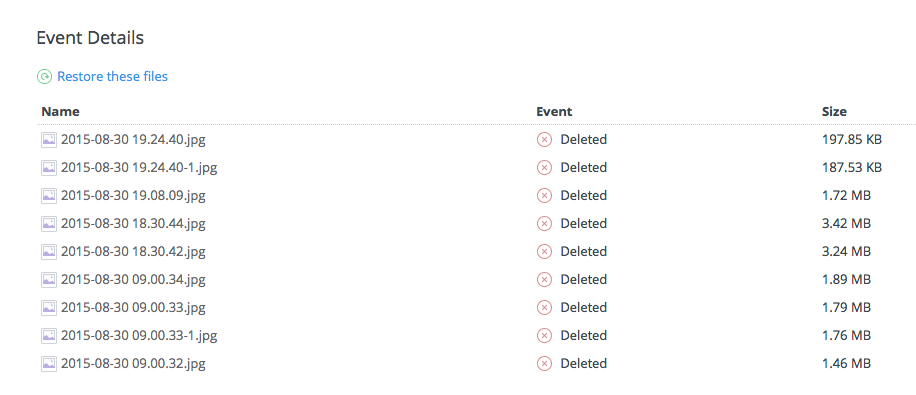Click image icon beside 2015-08-30 19.08.09.jpg
The image size is (916, 395).
point(49,196)
